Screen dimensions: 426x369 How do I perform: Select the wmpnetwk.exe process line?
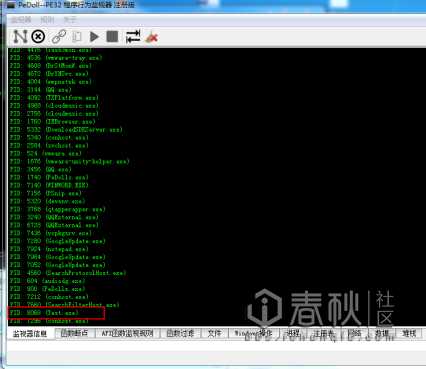pos(50,82)
